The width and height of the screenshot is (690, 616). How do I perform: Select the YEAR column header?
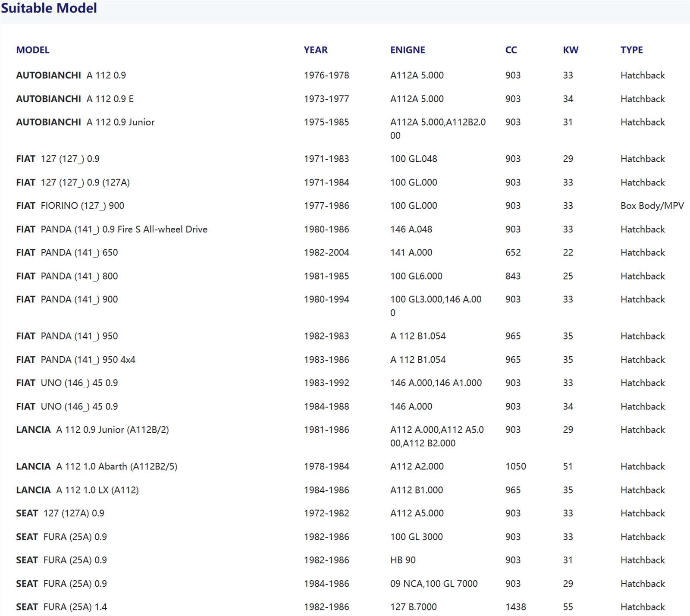pos(316,50)
